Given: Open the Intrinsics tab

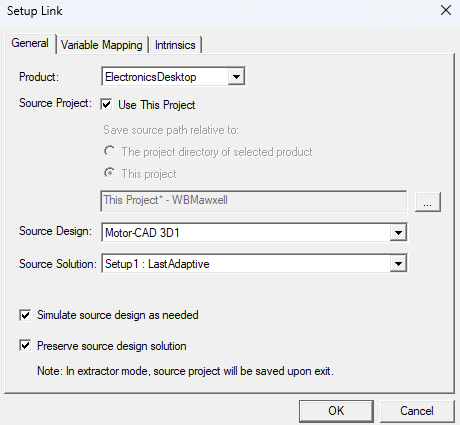Looking at the screenshot, I should 175,45.
